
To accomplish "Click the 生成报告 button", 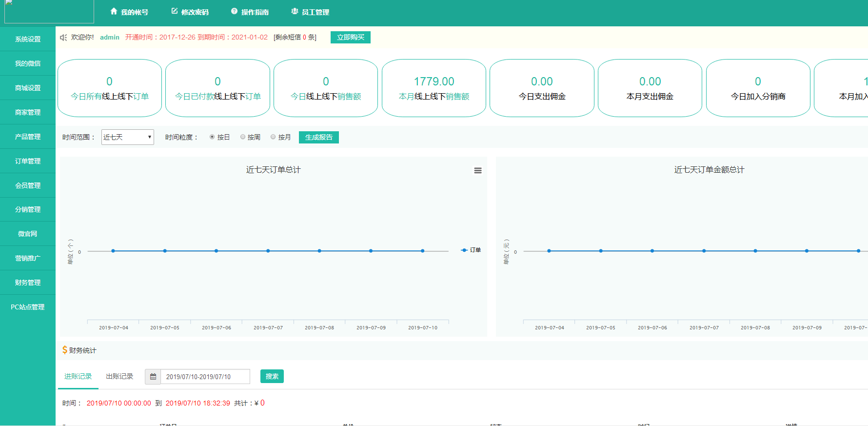I will coord(319,138).
